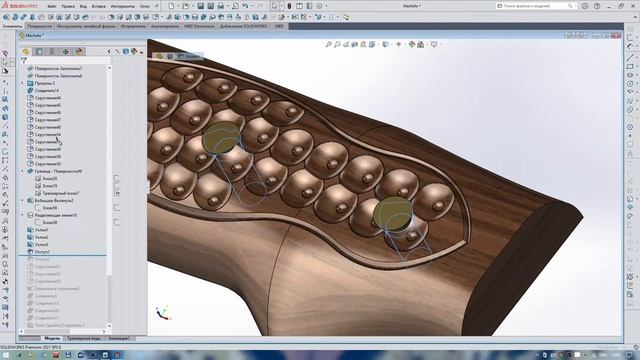The height and width of the screenshot is (360, 640).
Task: Click the Open file icon
Action: (185, 6)
